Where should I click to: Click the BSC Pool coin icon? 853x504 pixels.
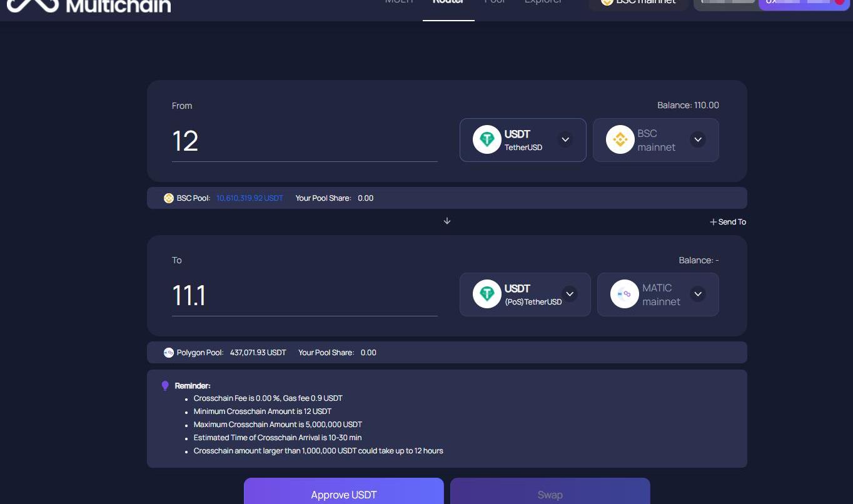coord(169,198)
